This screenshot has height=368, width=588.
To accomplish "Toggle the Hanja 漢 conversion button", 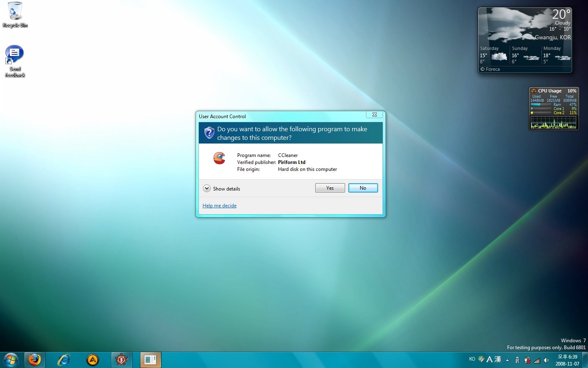I will pyautogui.click(x=498, y=359).
